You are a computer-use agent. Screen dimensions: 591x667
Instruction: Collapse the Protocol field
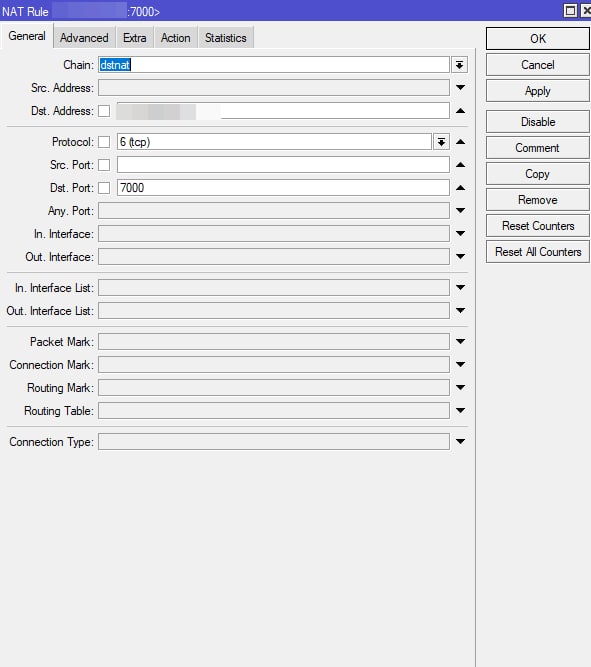click(x=460, y=142)
